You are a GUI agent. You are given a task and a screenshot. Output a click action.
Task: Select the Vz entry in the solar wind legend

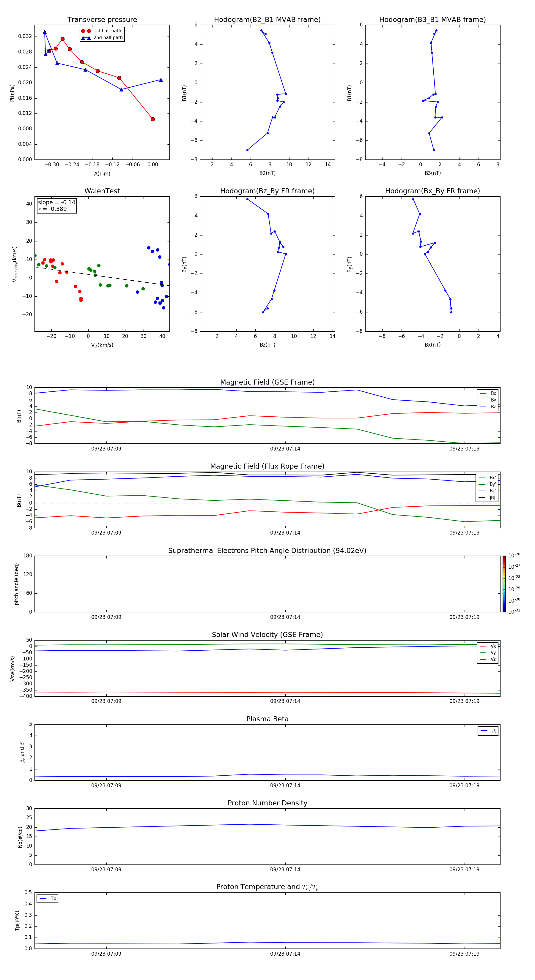pos(488,659)
